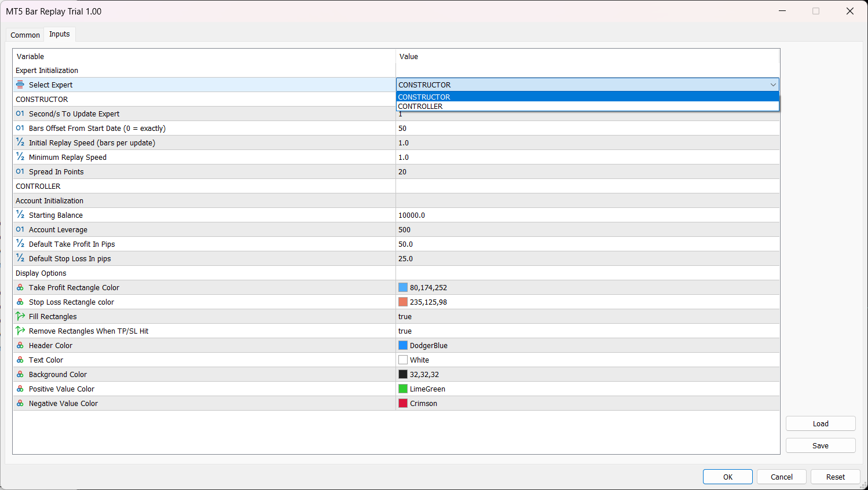Screen dimensions: 868x490
Task: Toggle Remove Rectangles When TP/SL Hit value
Action: (405, 331)
